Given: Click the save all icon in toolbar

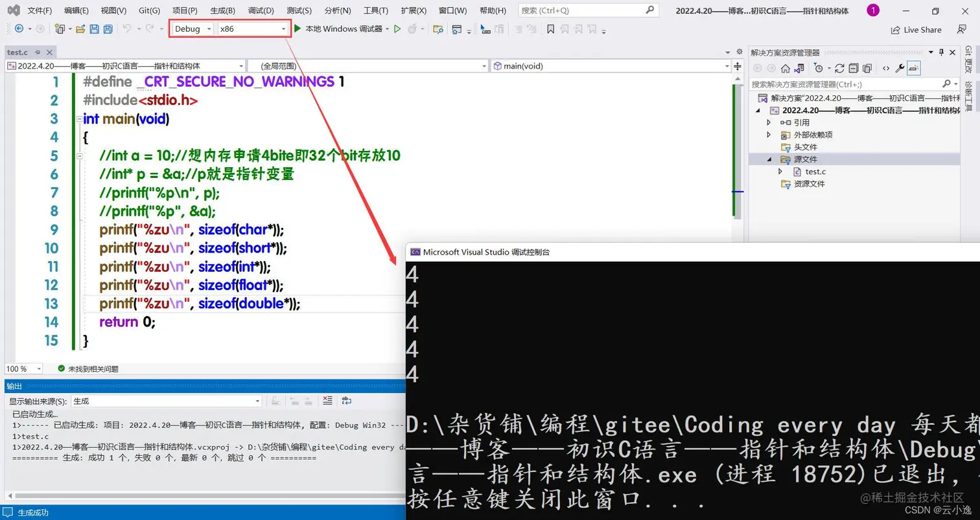Looking at the screenshot, I should tap(108, 29).
